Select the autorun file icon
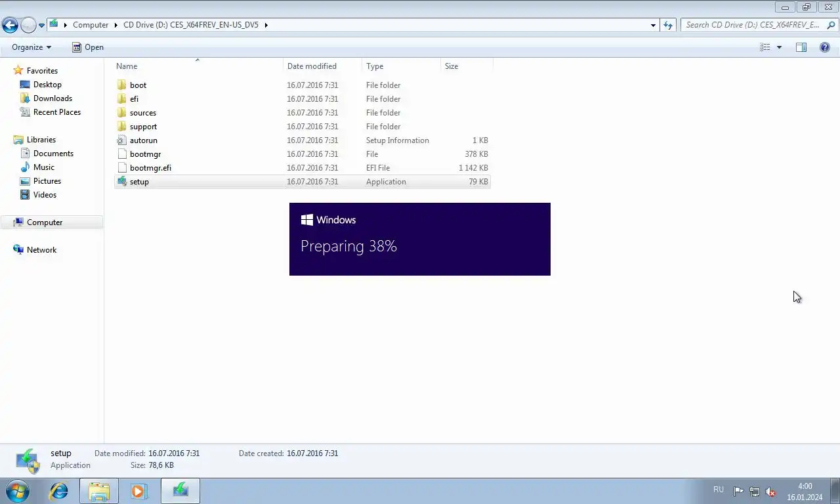The image size is (840, 504). click(x=121, y=140)
